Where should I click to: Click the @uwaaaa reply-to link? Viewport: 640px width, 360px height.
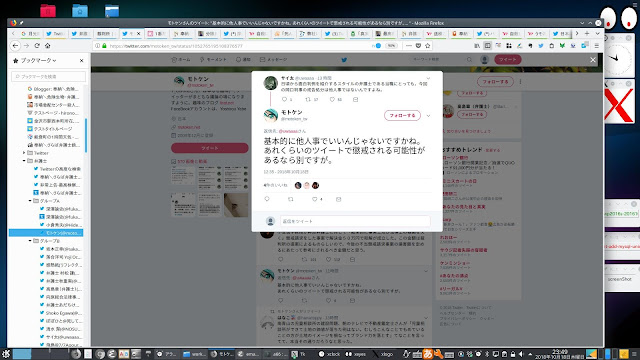click(x=288, y=131)
